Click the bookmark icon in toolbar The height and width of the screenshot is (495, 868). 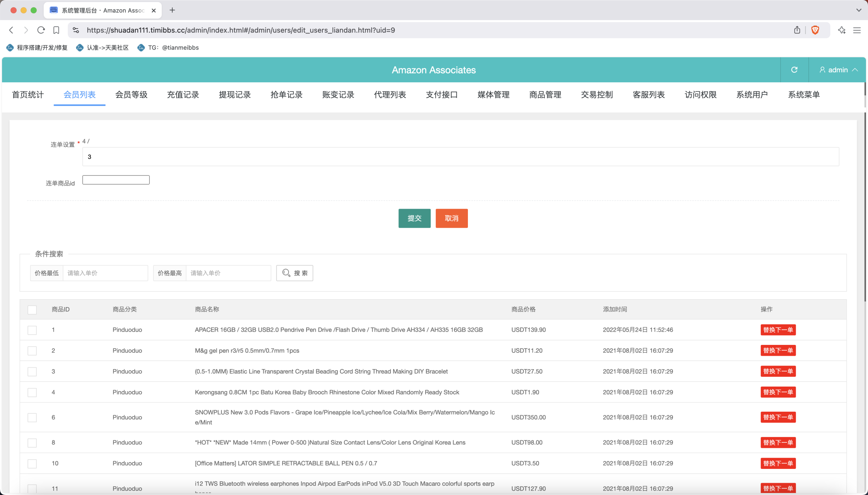coord(57,30)
